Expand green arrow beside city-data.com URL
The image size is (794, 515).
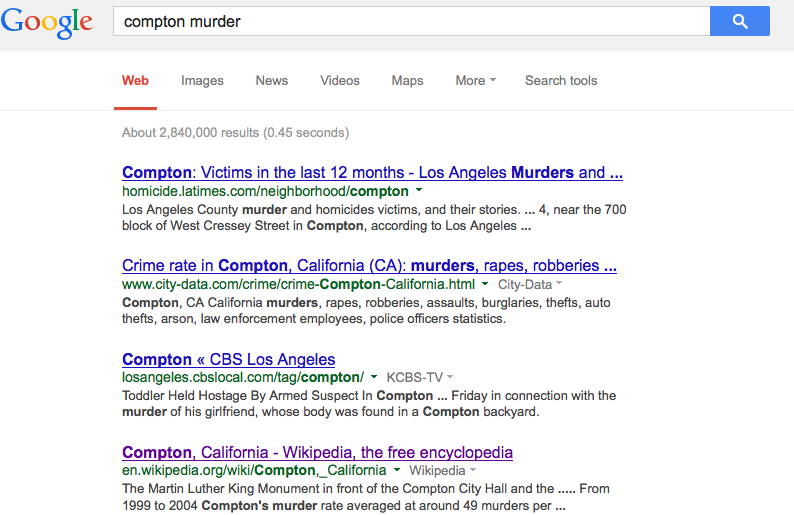485,284
